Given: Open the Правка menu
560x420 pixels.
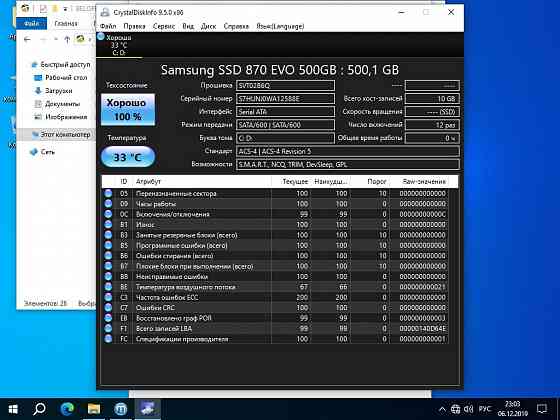Looking at the screenshot, I should point(134,26).
